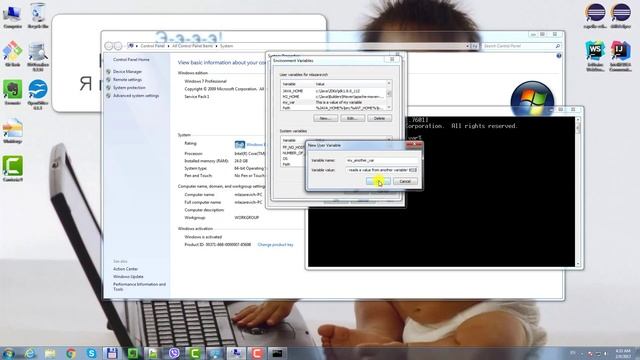Open Performance Information and Tools link

point(139,287)
